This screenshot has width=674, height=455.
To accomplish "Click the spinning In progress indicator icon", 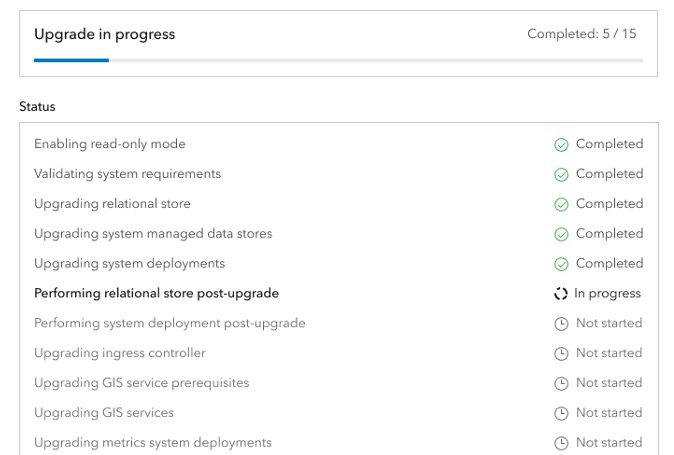I will (x=561, y=294).
